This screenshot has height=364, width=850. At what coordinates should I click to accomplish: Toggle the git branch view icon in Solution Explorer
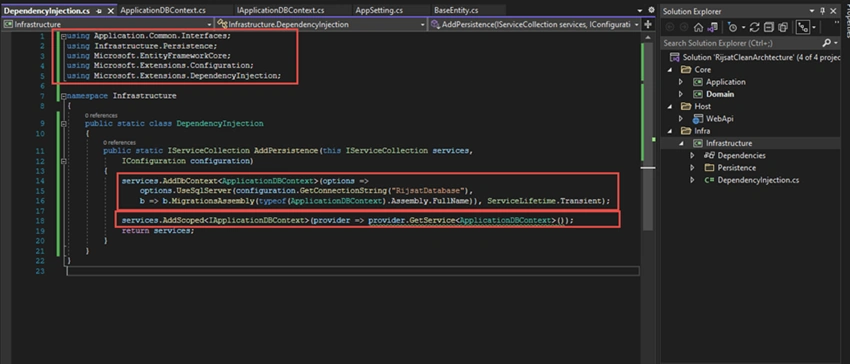click(802, 27)
